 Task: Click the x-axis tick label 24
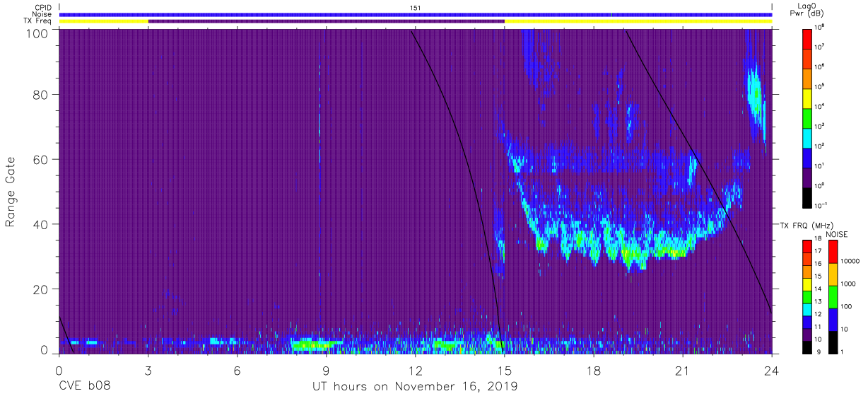[x=772, y=371]
